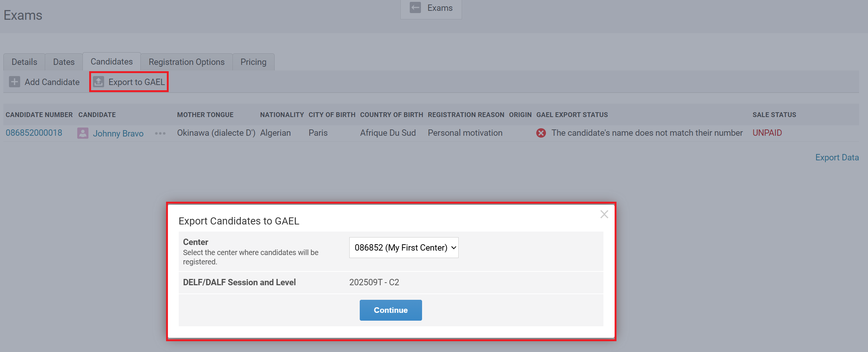Click the Add Candidate plus icon

15,82
